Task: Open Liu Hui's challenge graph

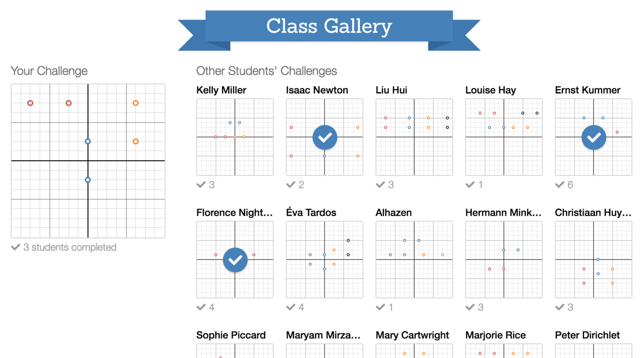Action: click(x=414, y=137)
